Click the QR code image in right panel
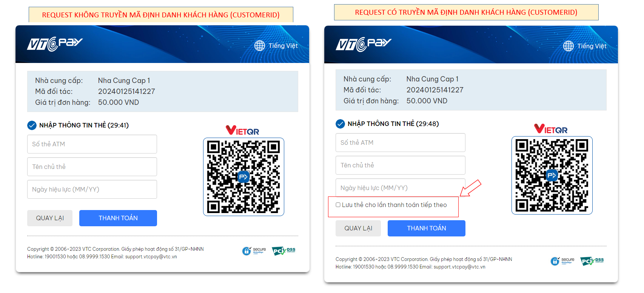This screenshot has height=293, width=644. (x=552, y=175)
